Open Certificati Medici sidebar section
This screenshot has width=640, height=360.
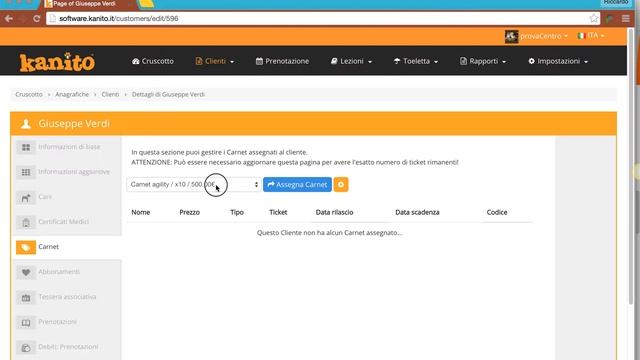point(67,222)
